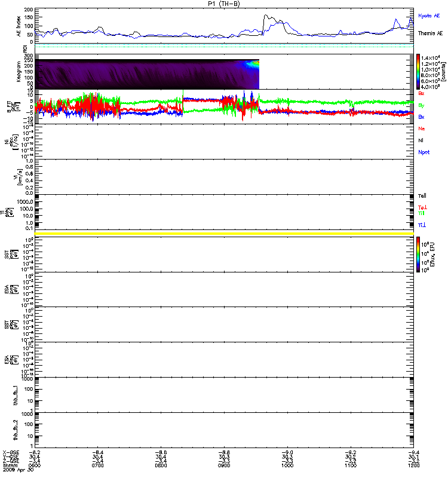448x478 pixels.
Task: Select the red Ne legend label
Action: coord(422,128)
